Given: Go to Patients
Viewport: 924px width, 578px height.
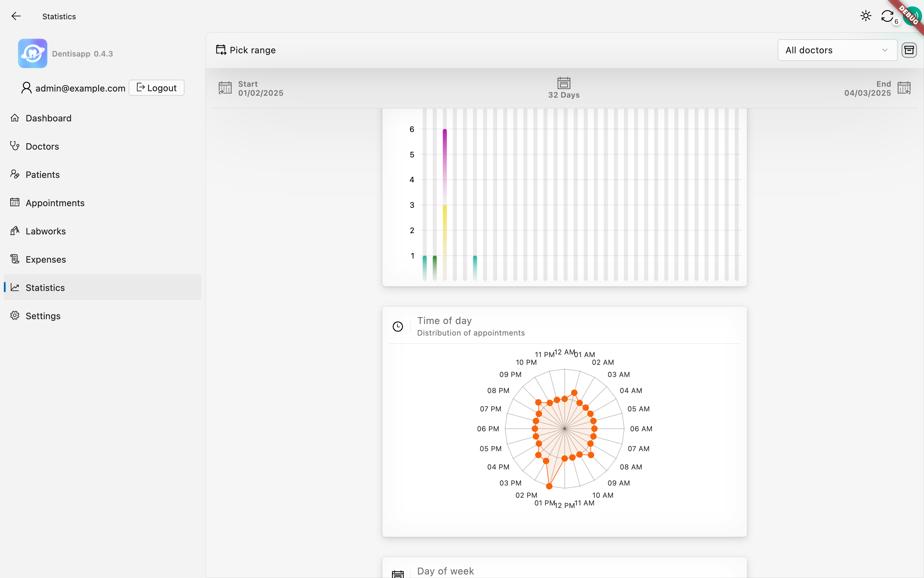Looking at the screenshot, I should (x=102, y=175).
